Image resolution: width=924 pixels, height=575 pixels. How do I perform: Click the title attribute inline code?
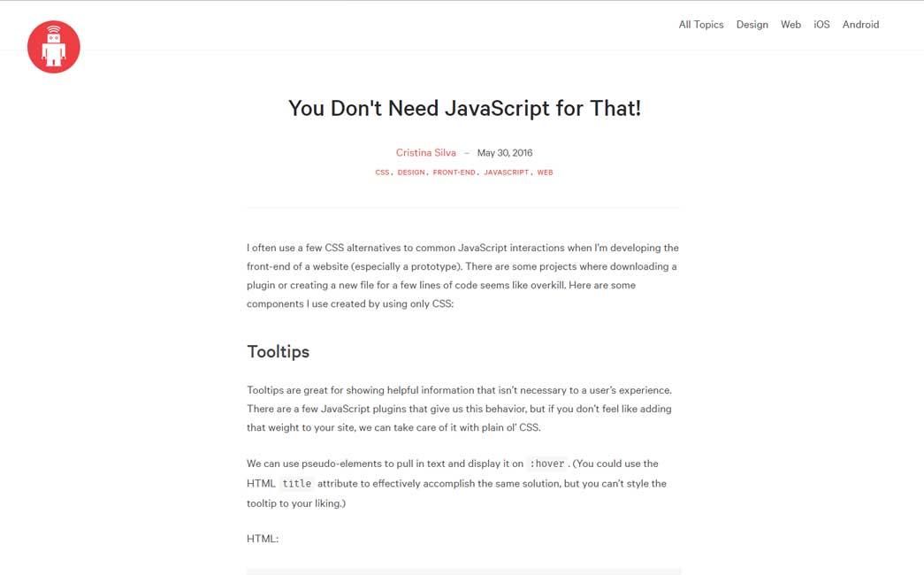[296, 484]
